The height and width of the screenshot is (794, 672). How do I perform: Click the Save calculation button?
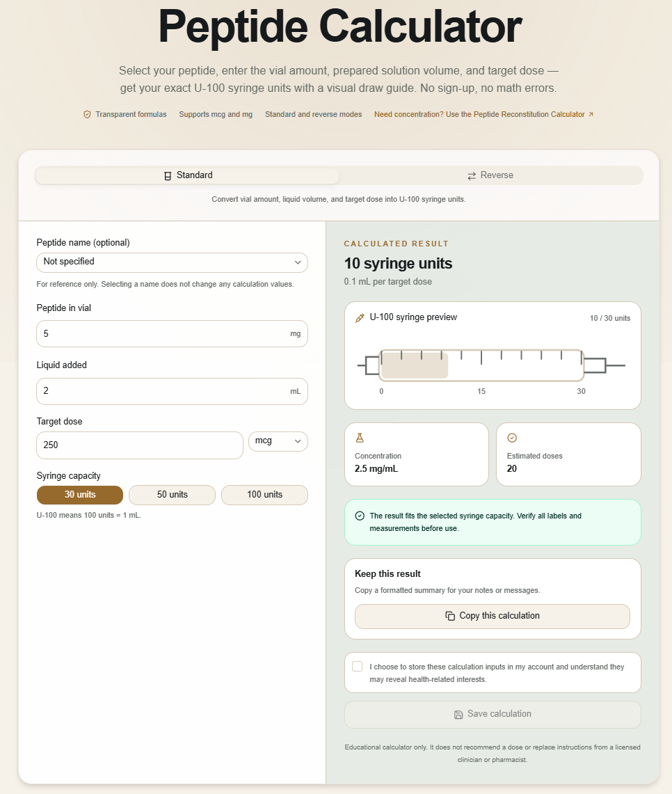pyautogui.click(x=493, y=714)
